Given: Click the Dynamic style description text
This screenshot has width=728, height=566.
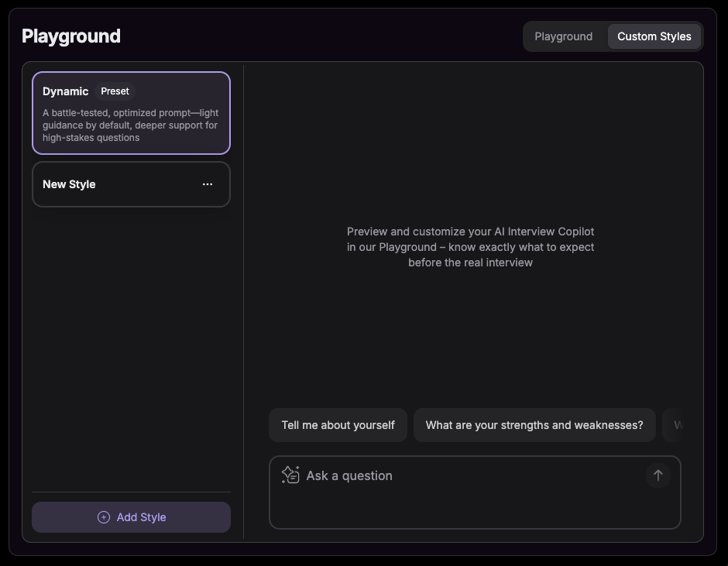Looking at the screenshot, I should 131,125.
